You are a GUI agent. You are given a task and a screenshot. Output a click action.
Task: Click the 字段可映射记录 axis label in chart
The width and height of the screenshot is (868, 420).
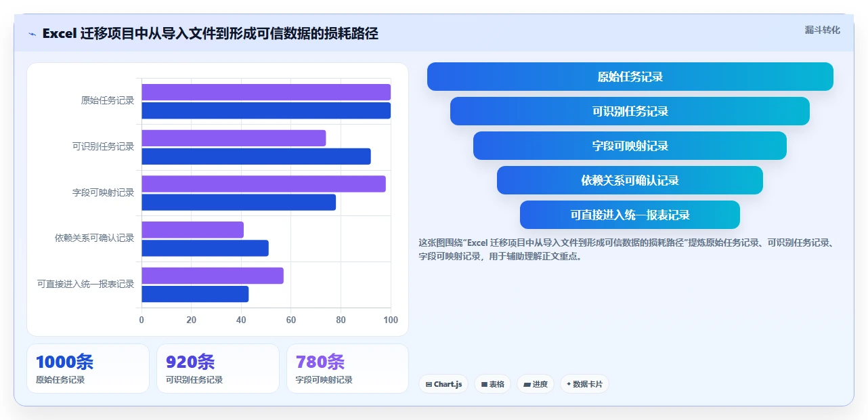103,192
